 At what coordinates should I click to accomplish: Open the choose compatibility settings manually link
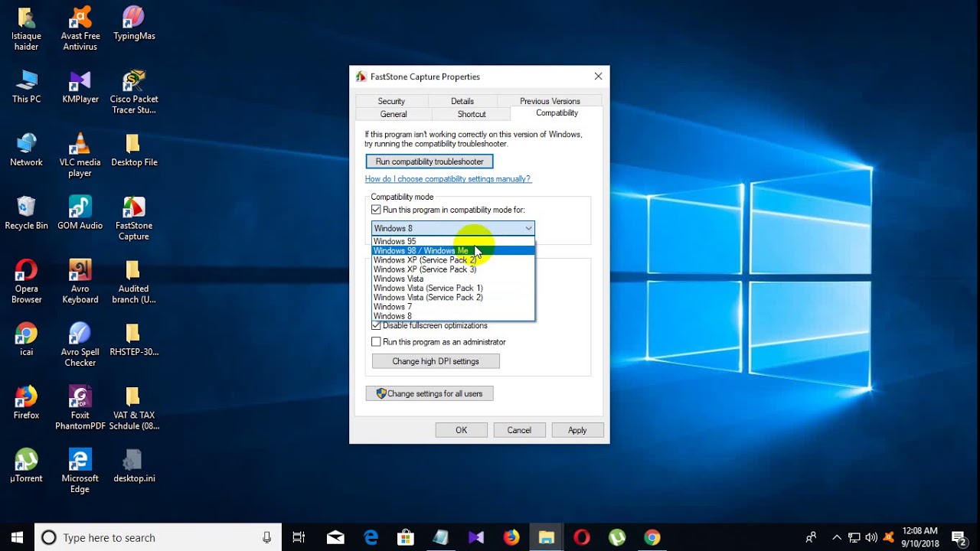[448, 179]
